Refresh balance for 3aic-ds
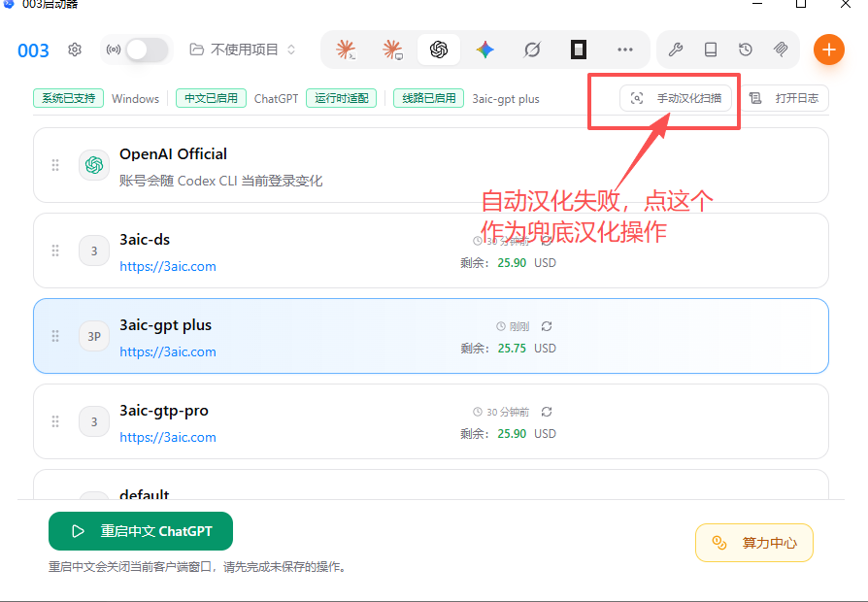Viewport: 868px width, 602px height. tap(547, 241)
